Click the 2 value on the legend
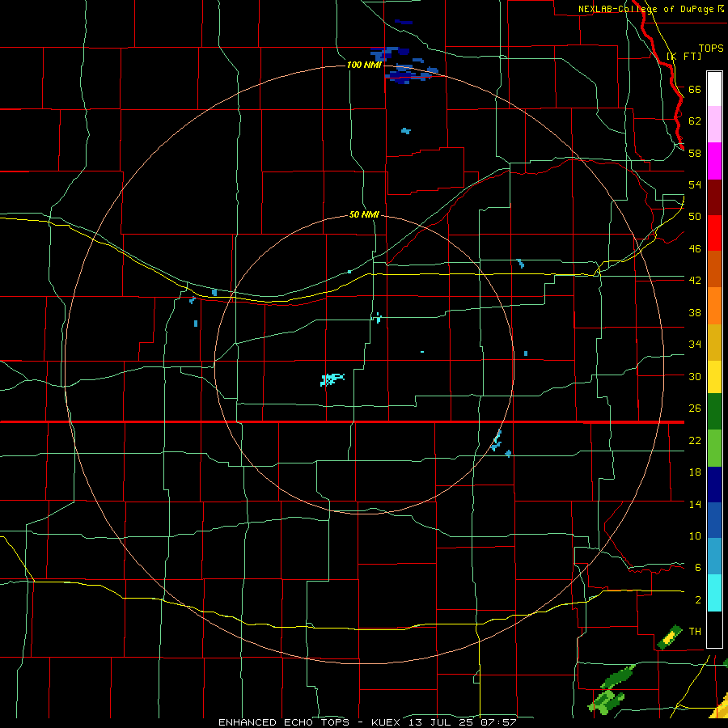This screenshot has width=728, height=728. [697, 599]
